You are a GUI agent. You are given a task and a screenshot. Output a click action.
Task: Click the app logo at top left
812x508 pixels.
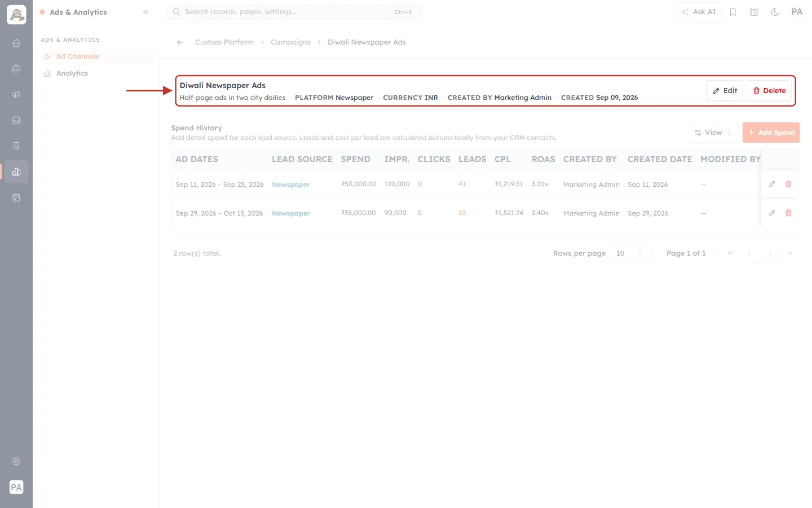click(16, 15)
